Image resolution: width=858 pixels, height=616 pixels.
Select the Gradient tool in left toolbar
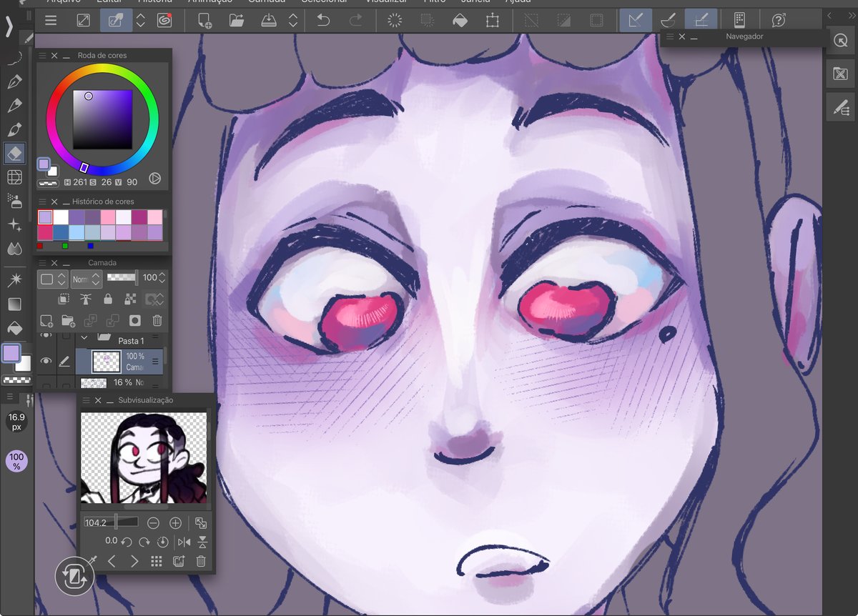(14, 304)
